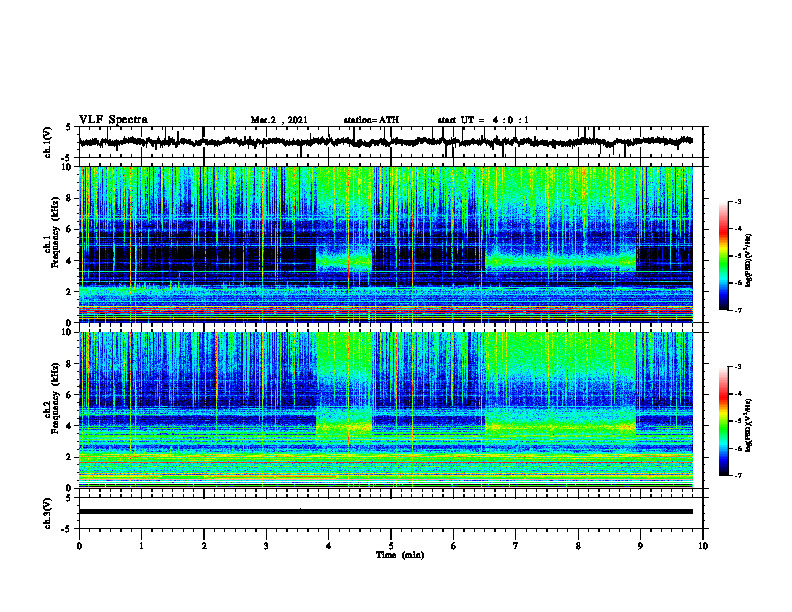Click the time axis tick label "6"
Viewport: 792px width, 612px height.
[453, 546]
